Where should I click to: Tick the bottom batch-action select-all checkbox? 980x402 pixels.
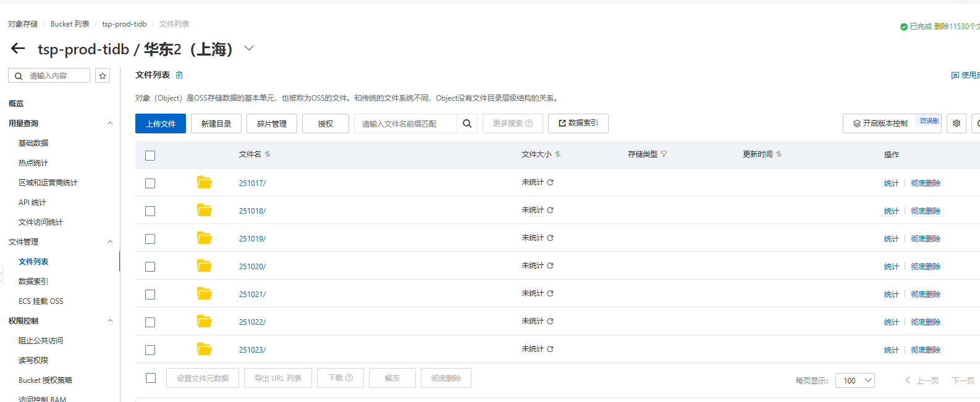[x=151, y=378]
